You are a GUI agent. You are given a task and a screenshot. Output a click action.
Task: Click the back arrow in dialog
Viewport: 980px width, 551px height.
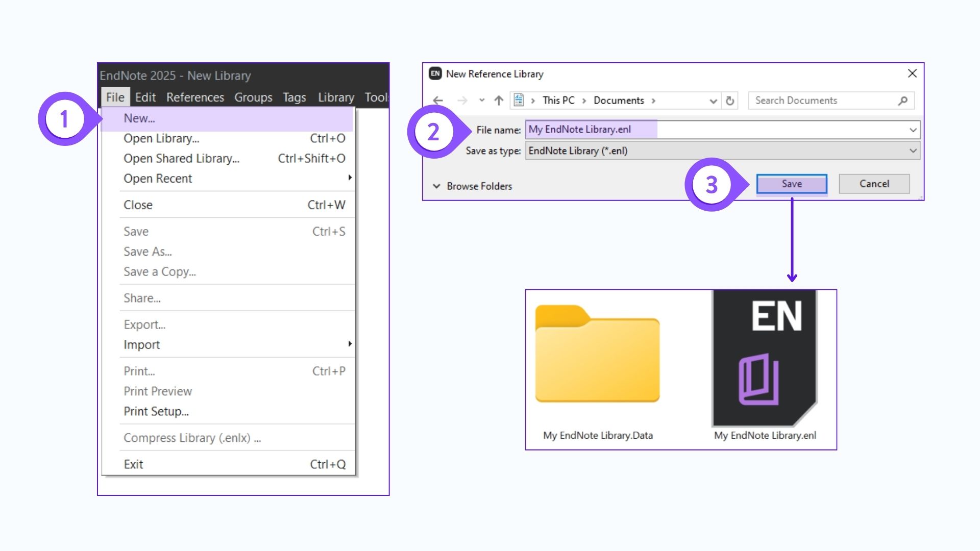click(437, 101)
